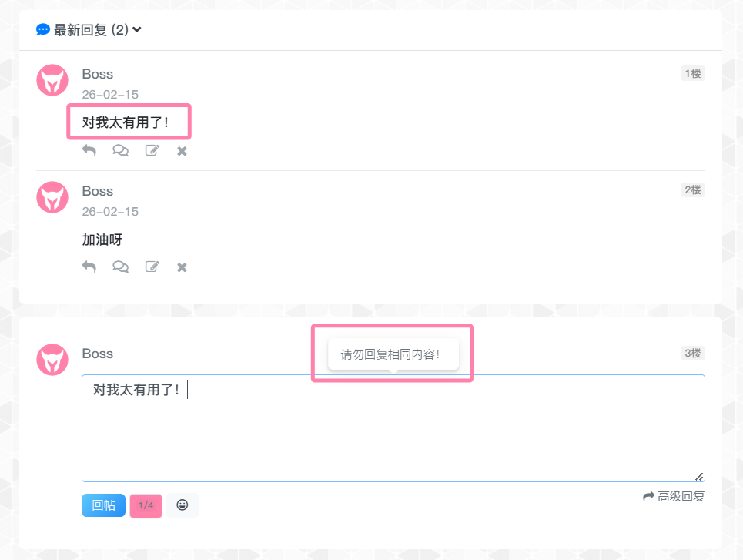
Task: Click the quote bubbles icon on the 1楼 post
Action: [x=120, y=151]
